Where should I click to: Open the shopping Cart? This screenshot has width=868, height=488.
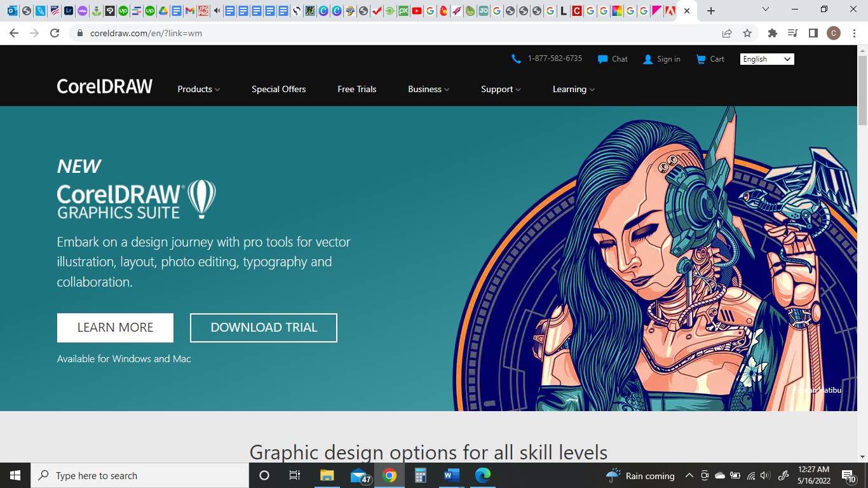click(710, 59)
